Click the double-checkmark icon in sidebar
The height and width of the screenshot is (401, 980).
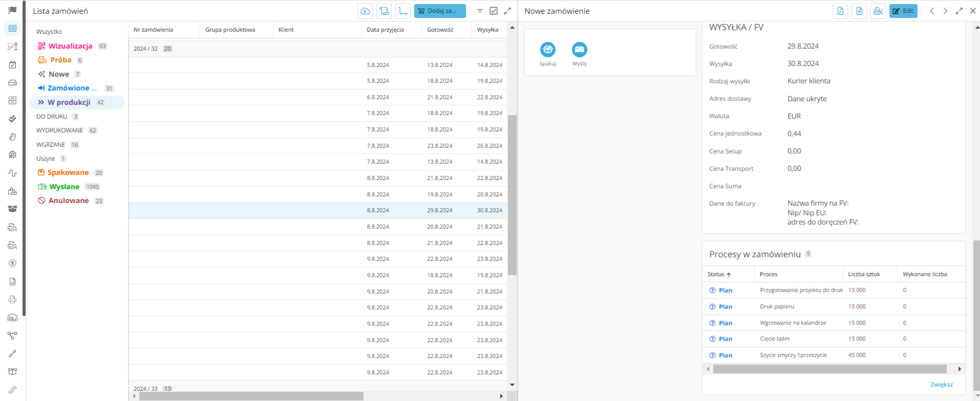click(13, 119)
